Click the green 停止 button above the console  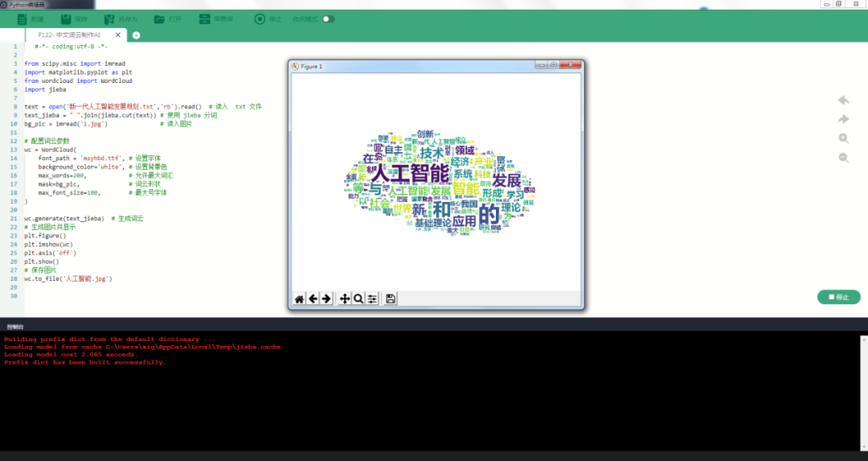(x=838, y=297)
